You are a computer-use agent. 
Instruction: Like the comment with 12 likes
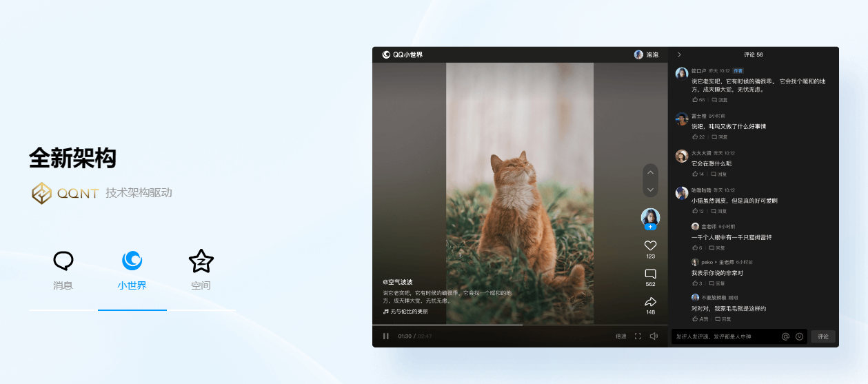pos(698,211)
